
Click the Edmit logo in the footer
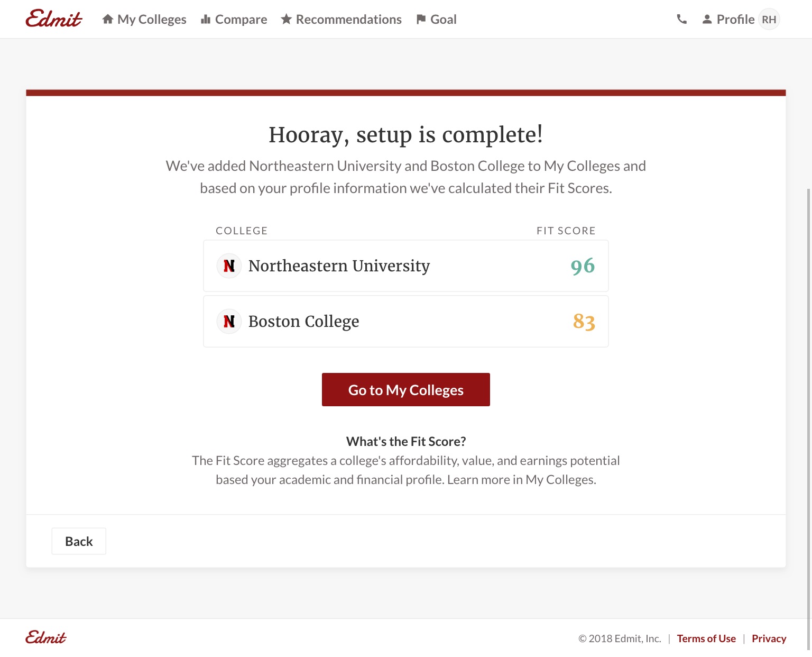[46, 637]
